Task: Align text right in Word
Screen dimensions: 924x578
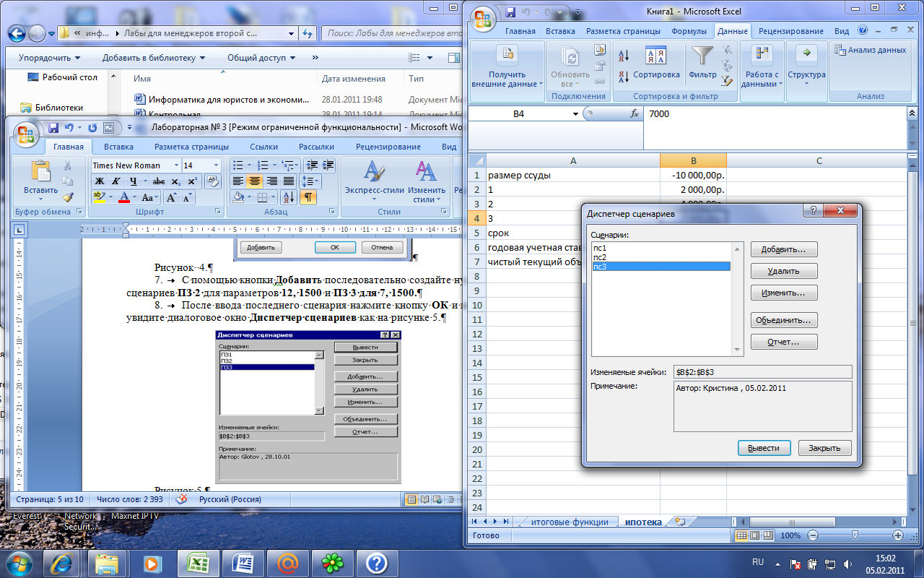Action: (272, 181)
